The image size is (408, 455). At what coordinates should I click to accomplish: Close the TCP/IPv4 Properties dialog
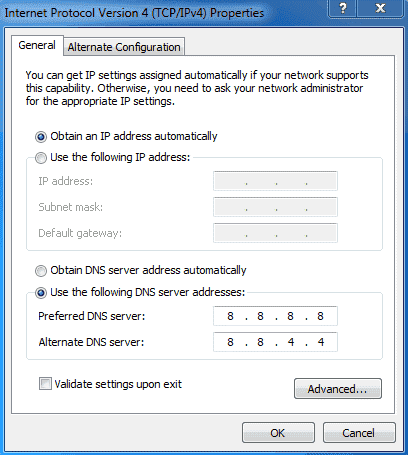pos(380,8)
